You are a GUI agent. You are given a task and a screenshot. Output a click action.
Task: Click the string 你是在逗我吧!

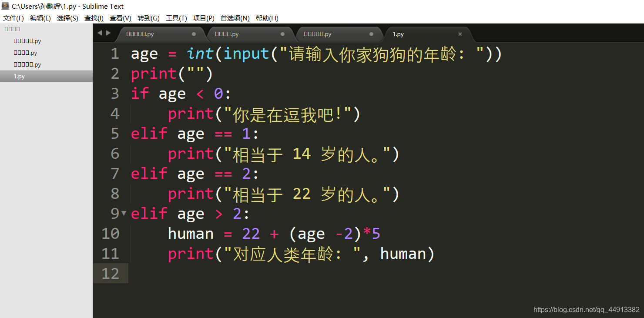[288, 114]
